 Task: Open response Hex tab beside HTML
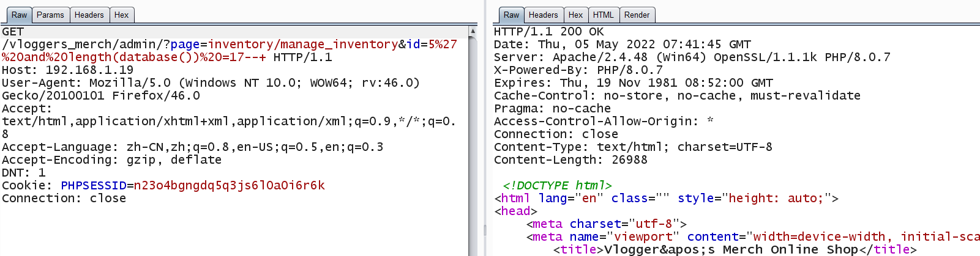pyautogui.click(x=576, y=15)
